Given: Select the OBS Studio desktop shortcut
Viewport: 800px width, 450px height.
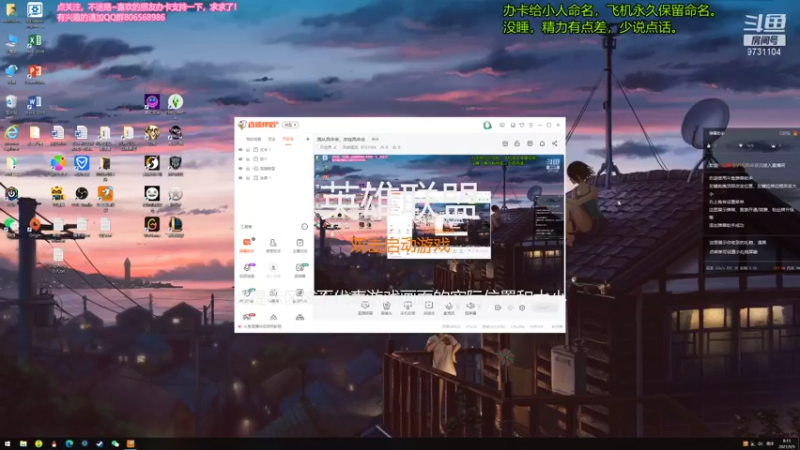Looking at the screenshot, I should tap(81, 196).
